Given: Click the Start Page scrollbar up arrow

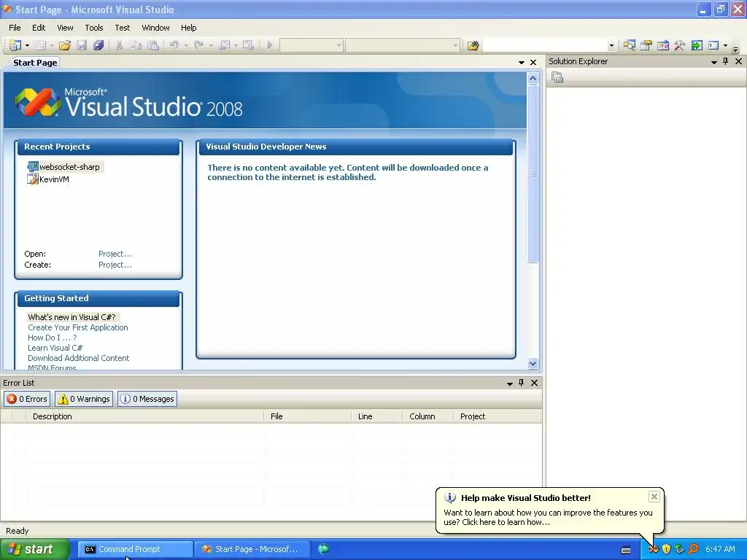Looking at the screenshot, I should tap(533, 79).
